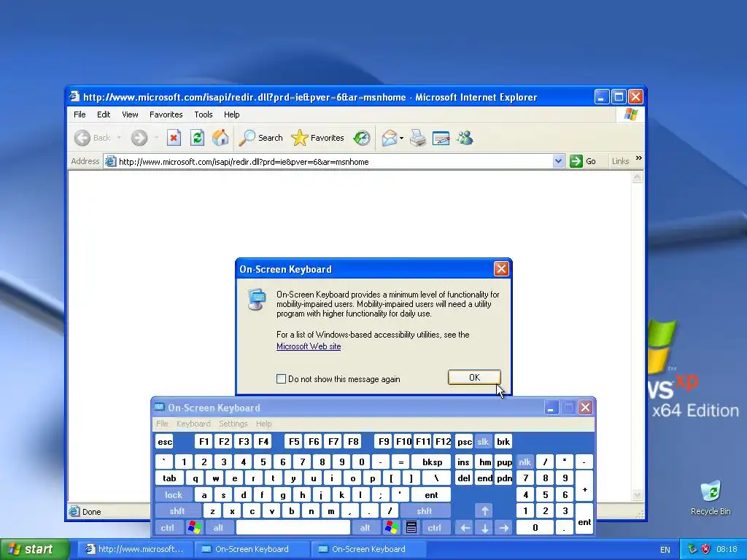The height and width of the screenshot is (560, 747).
Task: Open the Messenger icon in IE toolbar
Action: pos(465,138)
